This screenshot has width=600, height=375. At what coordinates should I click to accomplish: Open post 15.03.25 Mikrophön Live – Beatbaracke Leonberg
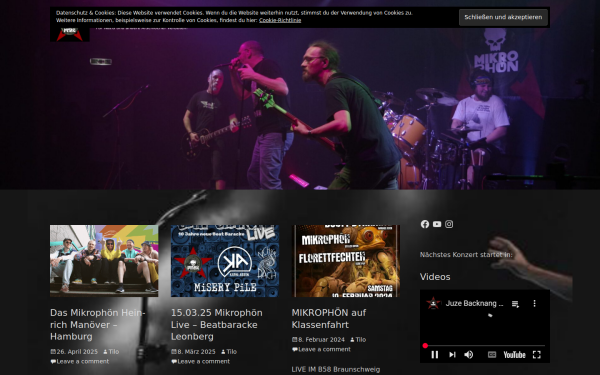(x=217, y=324)
